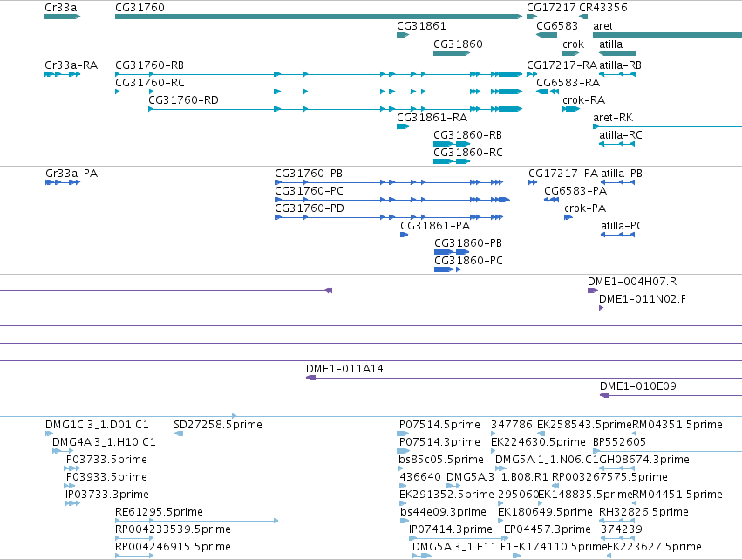Click the CG6583 gene feature
742x560 pixels.
pyautogui.click(x=547, y=35)
